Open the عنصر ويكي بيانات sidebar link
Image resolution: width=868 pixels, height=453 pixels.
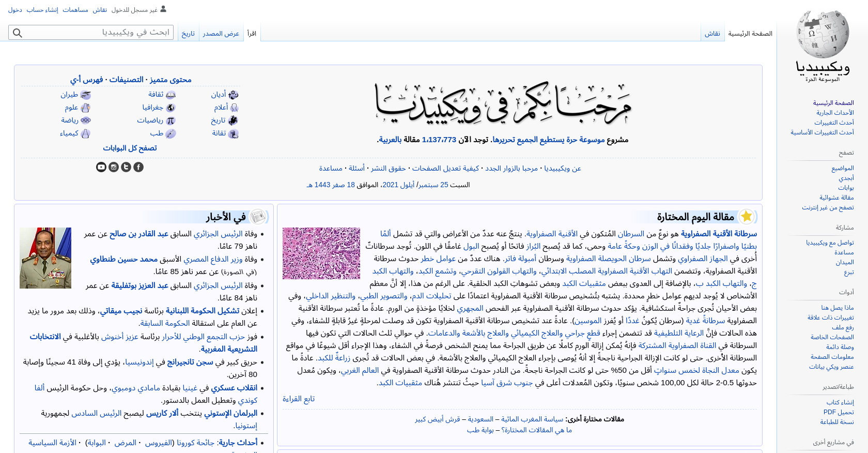831,367
